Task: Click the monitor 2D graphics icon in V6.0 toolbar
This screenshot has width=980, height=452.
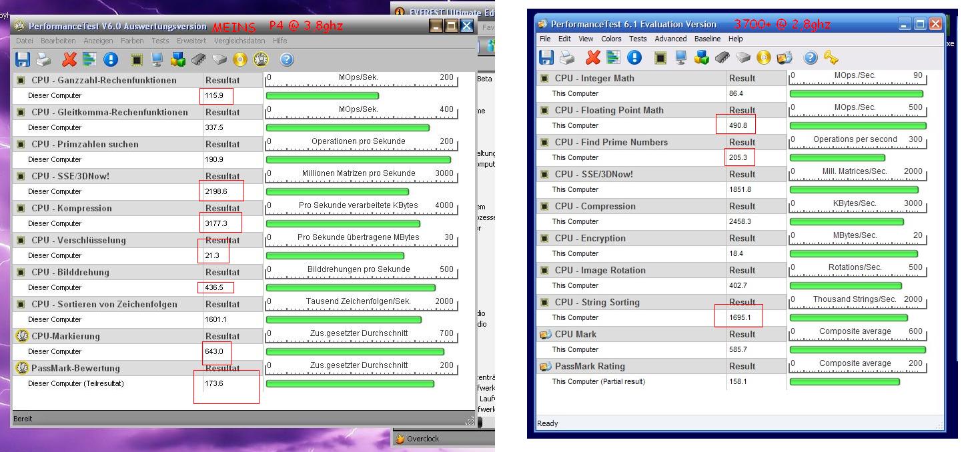Action: click(x=157, y=60)
